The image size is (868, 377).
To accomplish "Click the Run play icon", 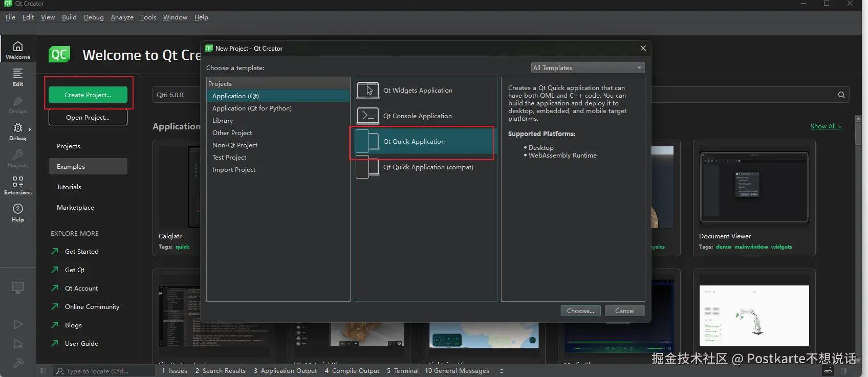I will click(18, 324).
